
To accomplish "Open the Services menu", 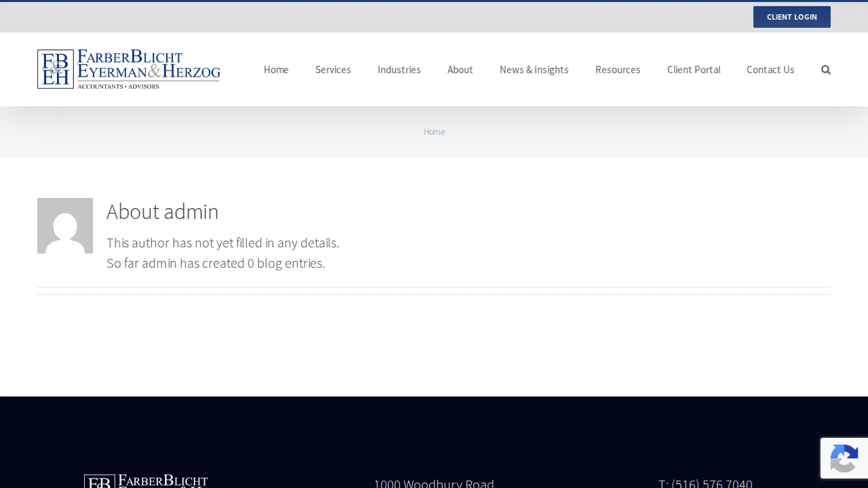I will [333, 70].
